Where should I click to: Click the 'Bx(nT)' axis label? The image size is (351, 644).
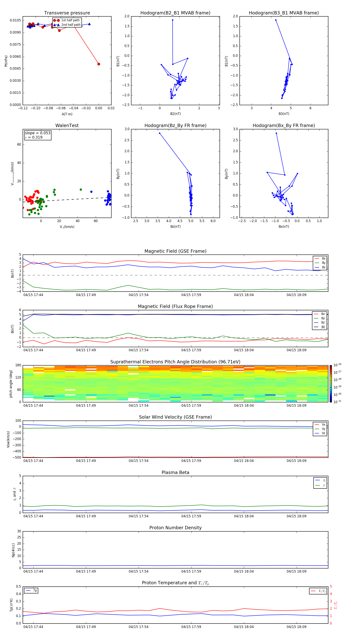pyautogui.click(x=284, y=227)
